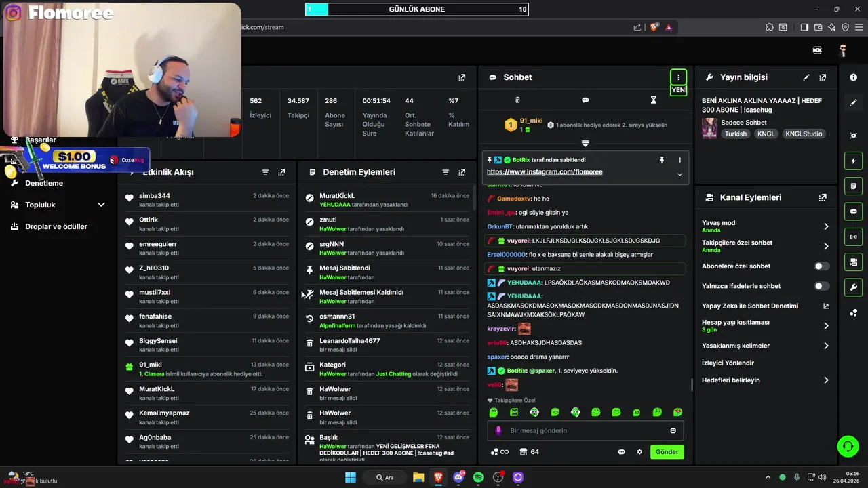
Task: Toggle the channel actions widget in right sidebar
Action: (853, 262)
